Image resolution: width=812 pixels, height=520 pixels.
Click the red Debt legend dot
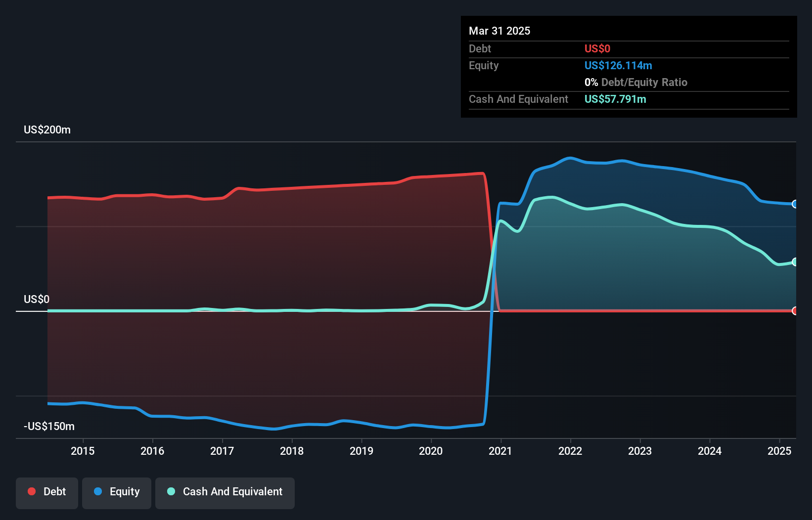click(x=32, y=491)
